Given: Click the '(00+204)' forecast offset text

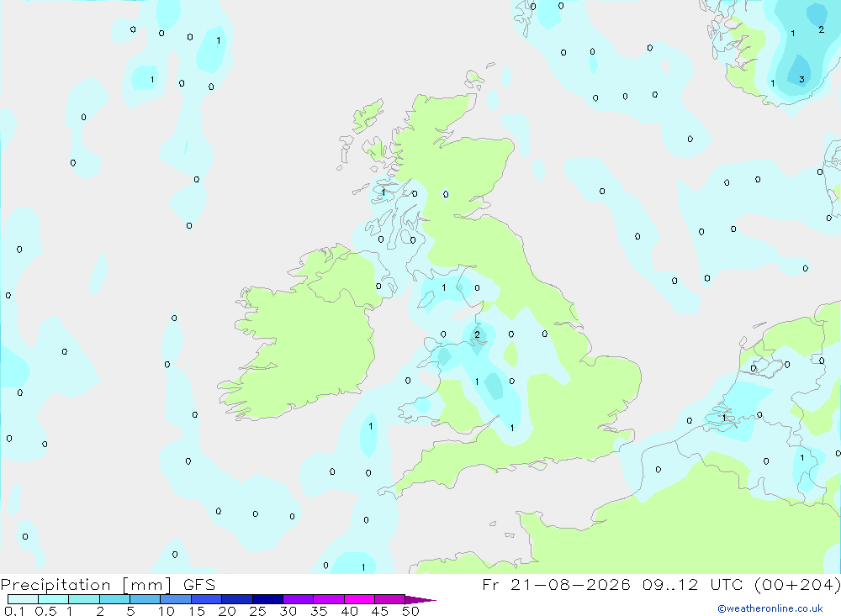Looking at the screenshot, I should pyautogui.click(x=797, y=584).
